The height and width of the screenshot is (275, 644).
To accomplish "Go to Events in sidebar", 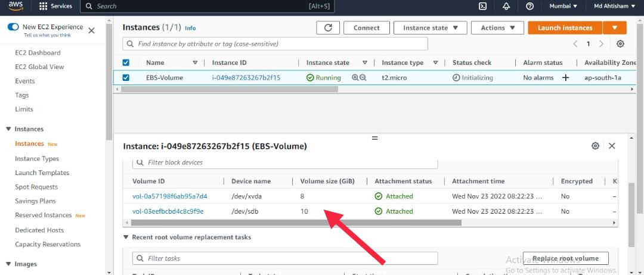I will 25,81.
